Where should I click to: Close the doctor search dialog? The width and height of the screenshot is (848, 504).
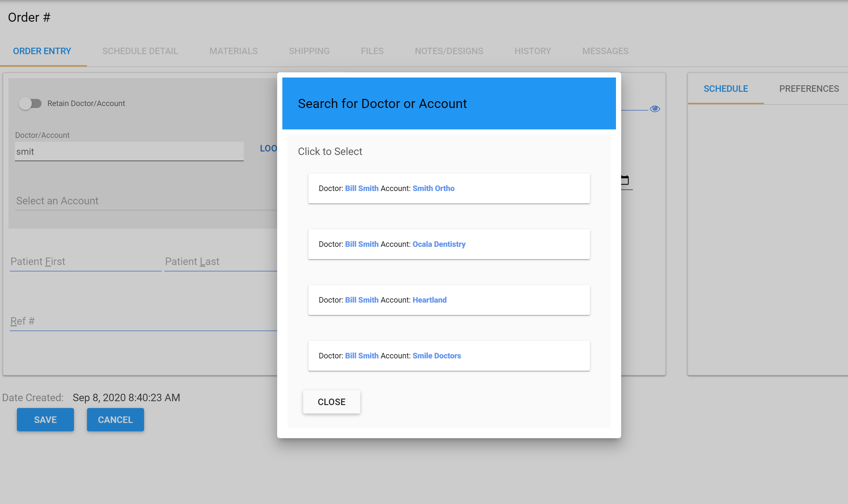coord(331,402)
